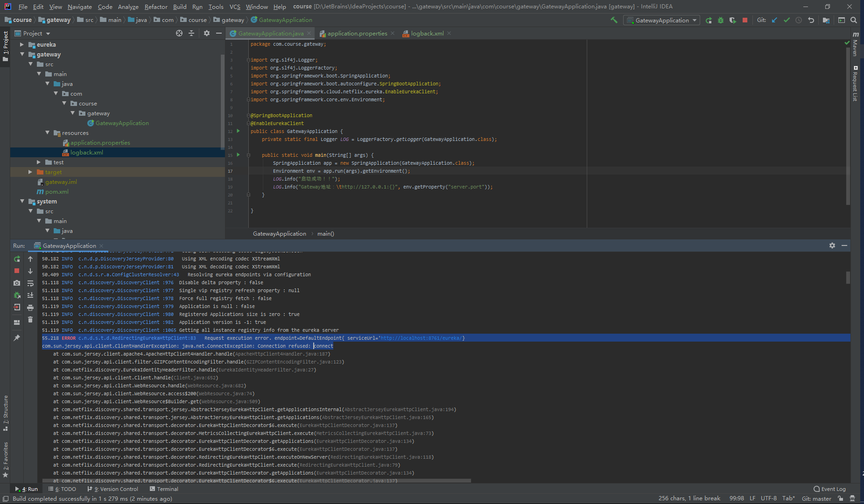Click the Attach Debugger icon in the Run panel

(17, 295)
